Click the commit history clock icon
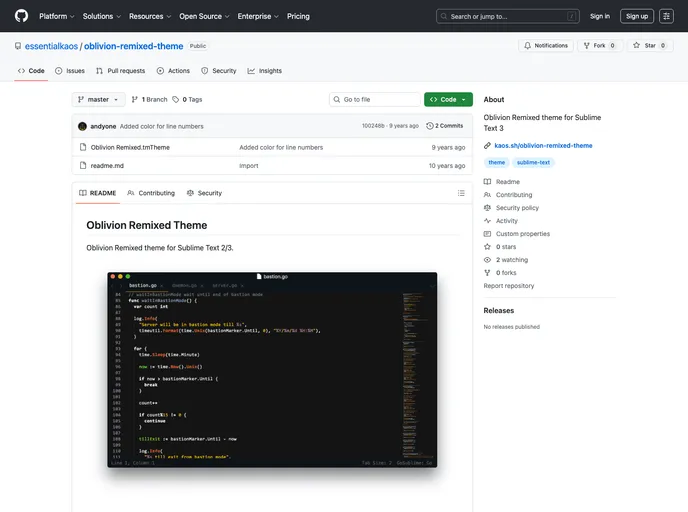 430,126
